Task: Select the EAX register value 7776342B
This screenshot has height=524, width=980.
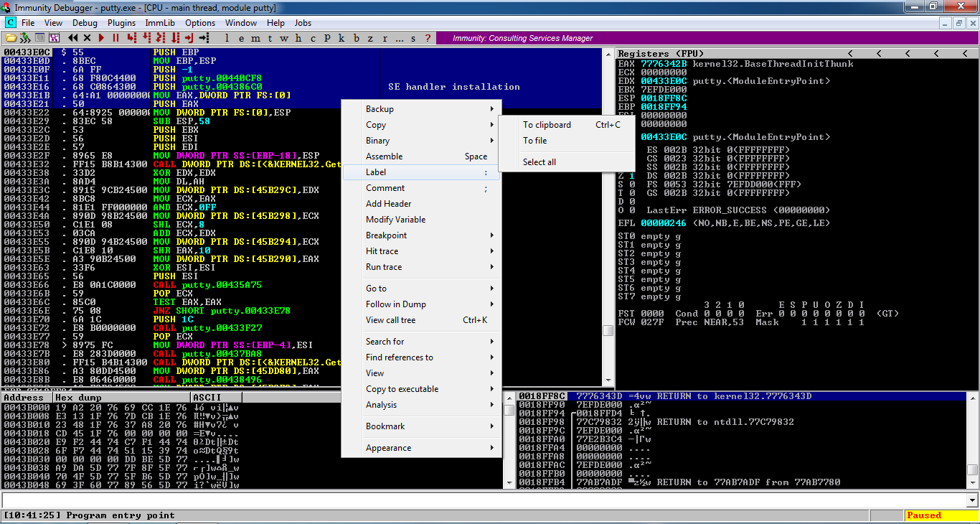Action: pyautogui.click(x=664, y=64)
